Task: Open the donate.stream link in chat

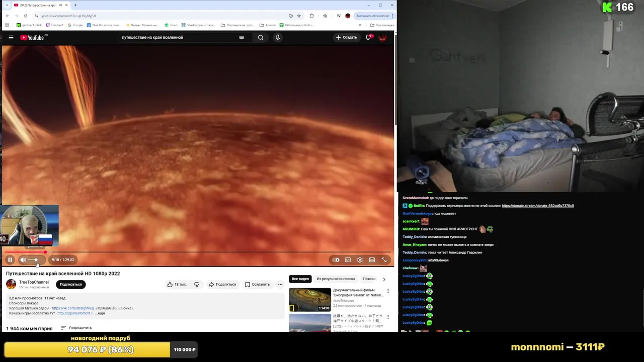Action: [x=538, y=206]
